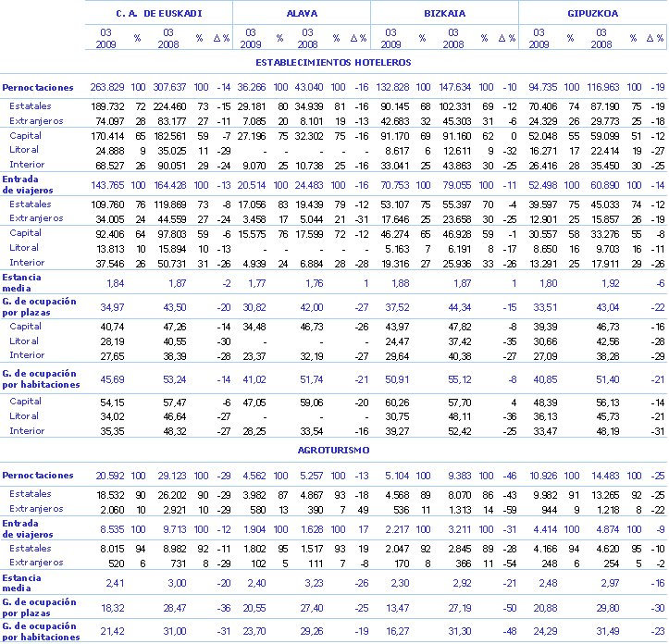The image size is (669, 644).
Task: Select the Extranjeros 2008 value 83.177
Action: [x=172, y=121]
